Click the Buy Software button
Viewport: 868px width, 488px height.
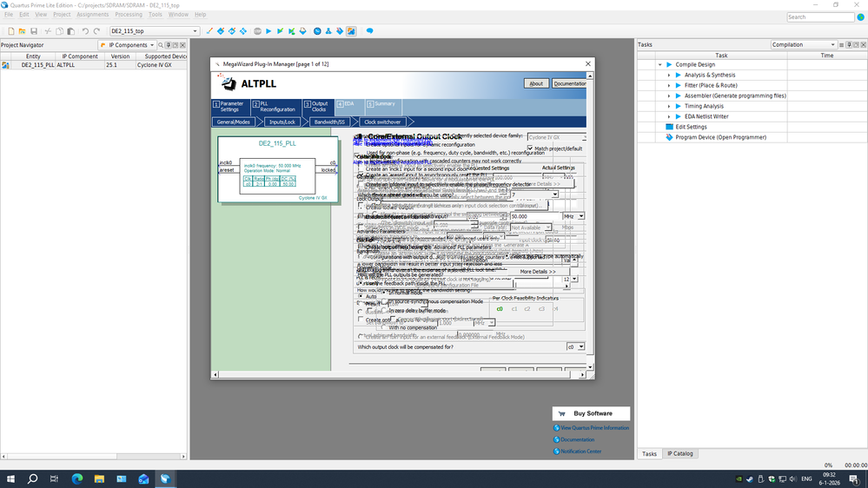(x=591, y=413)
